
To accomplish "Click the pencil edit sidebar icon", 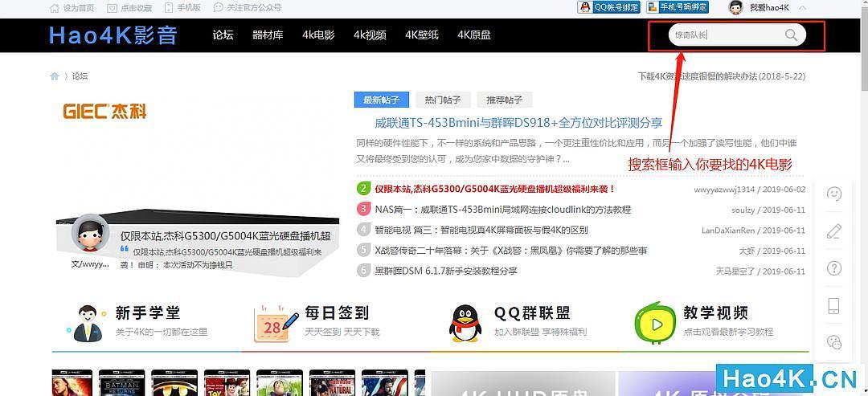I will click(833, 231).
